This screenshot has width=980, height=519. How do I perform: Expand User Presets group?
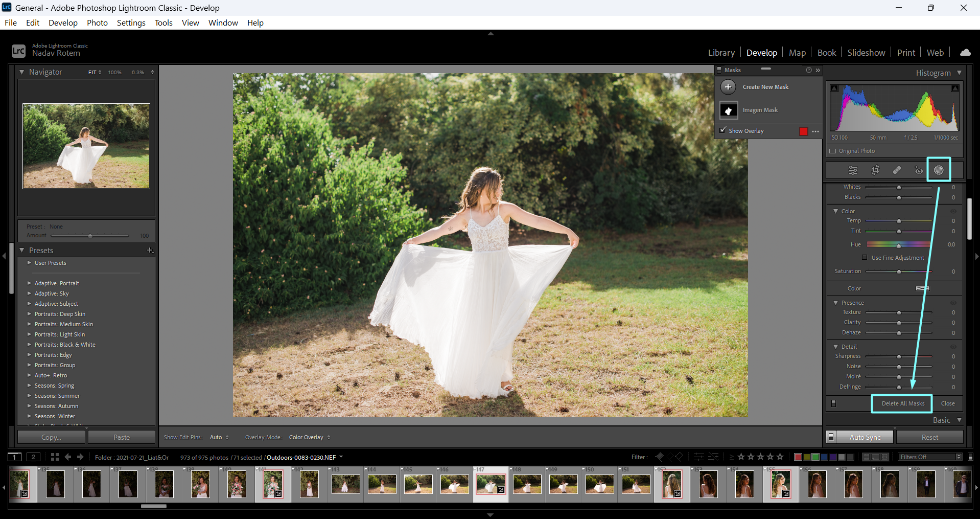29,263
